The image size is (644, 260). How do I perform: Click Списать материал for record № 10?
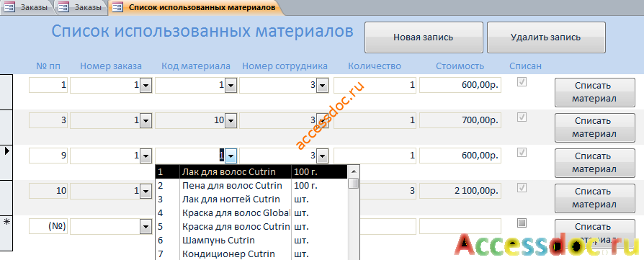594,198
